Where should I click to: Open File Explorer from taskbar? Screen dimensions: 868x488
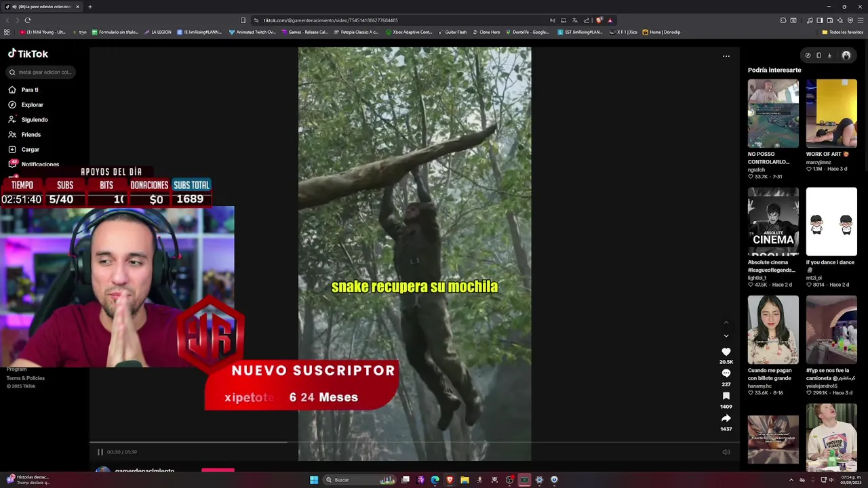pos(465,480)
